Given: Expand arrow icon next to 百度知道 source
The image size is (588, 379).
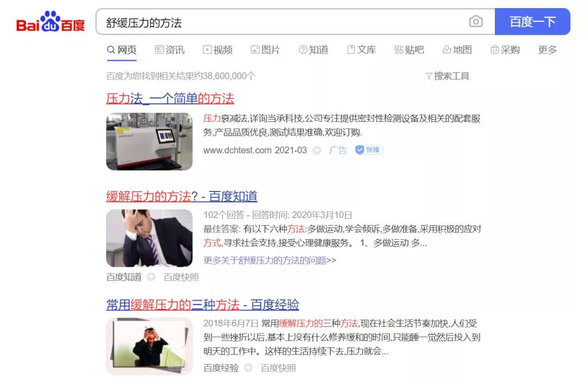Looking at the screenshot, I should coord(151,277).
